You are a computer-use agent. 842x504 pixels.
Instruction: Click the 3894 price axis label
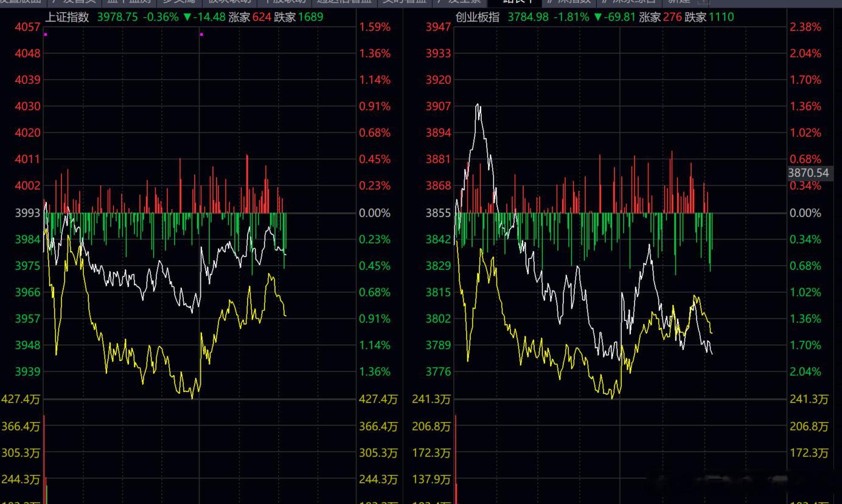[x=439, y=133]
